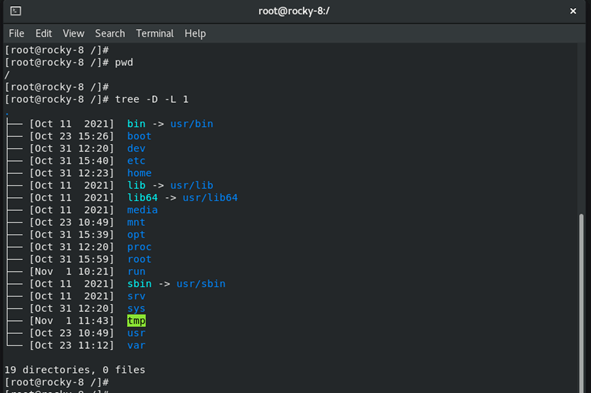Click the 'bin' directory name
This screenshot has width=591, height=393.
click(x=136, y=124)
